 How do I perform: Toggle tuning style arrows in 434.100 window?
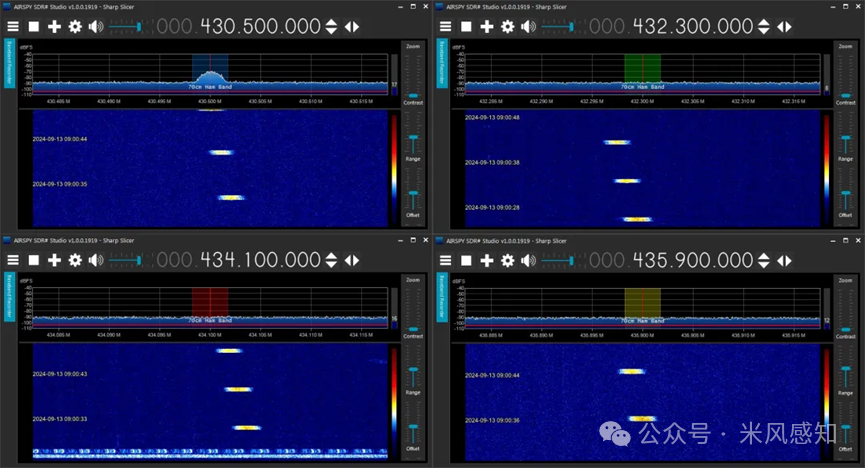point(352,260)
